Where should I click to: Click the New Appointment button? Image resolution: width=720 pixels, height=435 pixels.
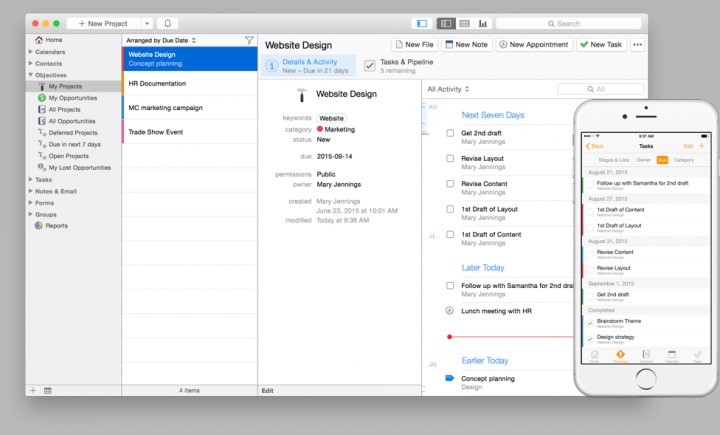(534, 45)
